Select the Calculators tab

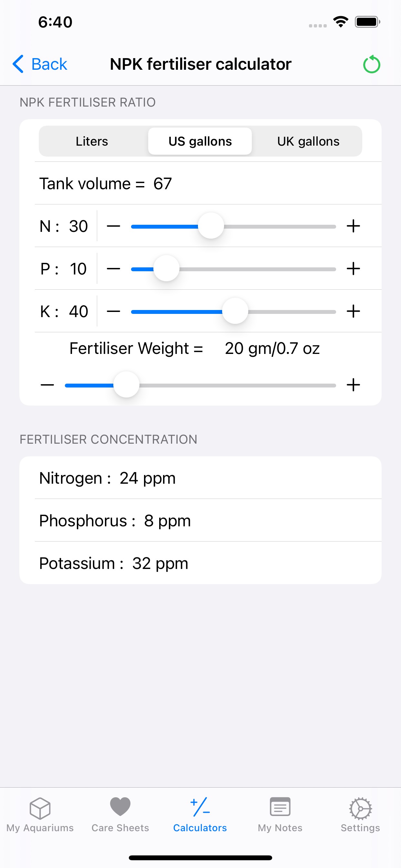[200, 814]
